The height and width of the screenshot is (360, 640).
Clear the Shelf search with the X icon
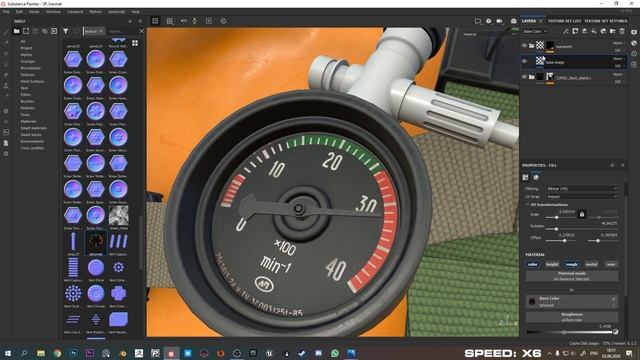142,31
